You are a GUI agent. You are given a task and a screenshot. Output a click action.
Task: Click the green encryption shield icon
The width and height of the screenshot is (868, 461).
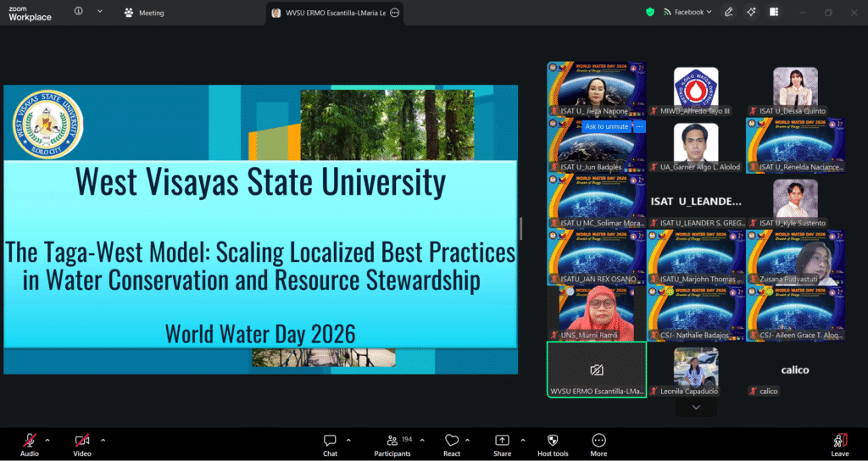pyautogui.click(x=650, y=12)
